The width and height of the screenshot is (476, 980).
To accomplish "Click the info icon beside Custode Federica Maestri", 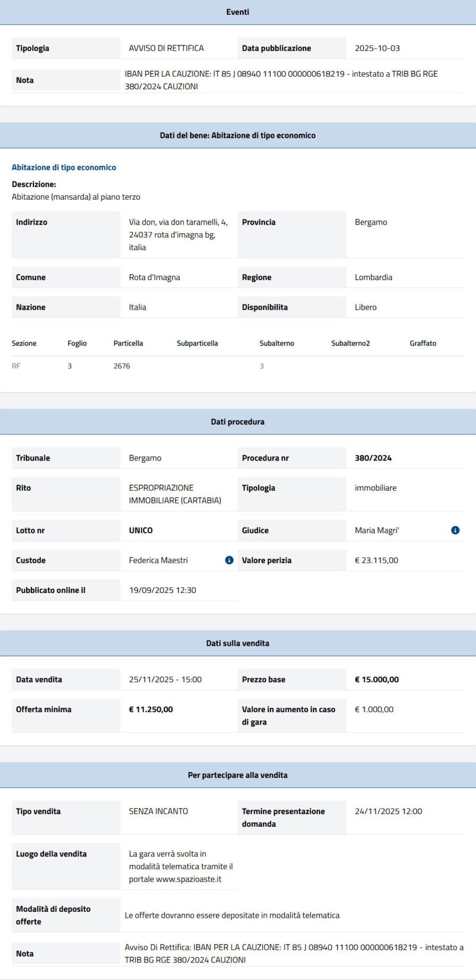I will (x=229, y=560).
